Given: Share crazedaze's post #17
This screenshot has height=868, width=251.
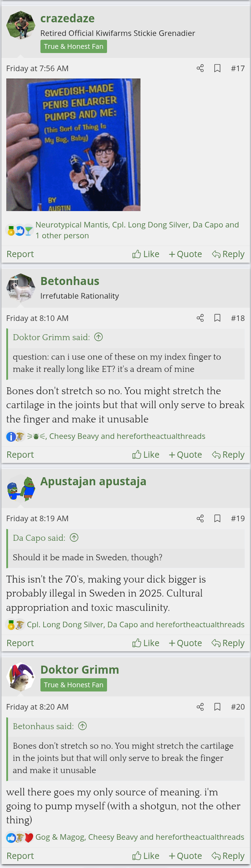Looking at the screenshot, I should point(200,68).
